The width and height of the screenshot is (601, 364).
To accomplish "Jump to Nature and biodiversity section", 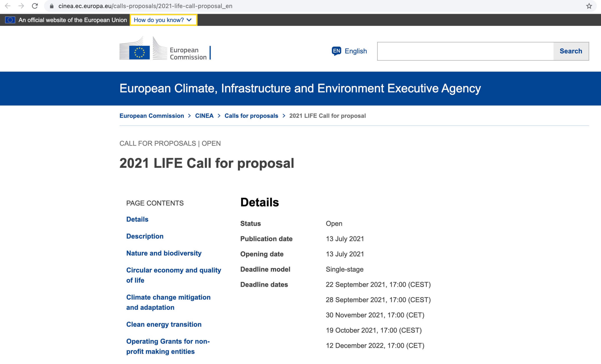I will 164,253.
